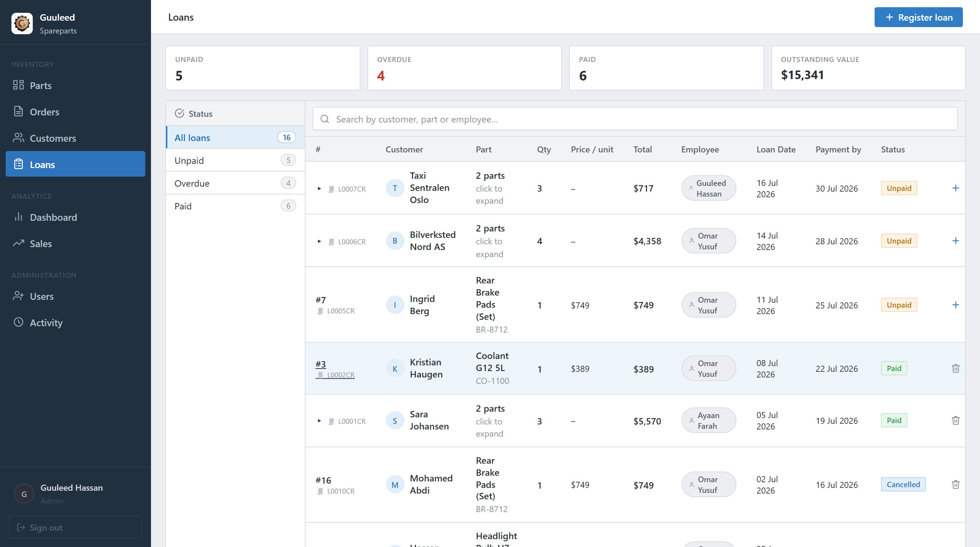The width and height of the screenshot is (980, 547).
Task: Click the Payment by column header
Action: coord(838,150)
